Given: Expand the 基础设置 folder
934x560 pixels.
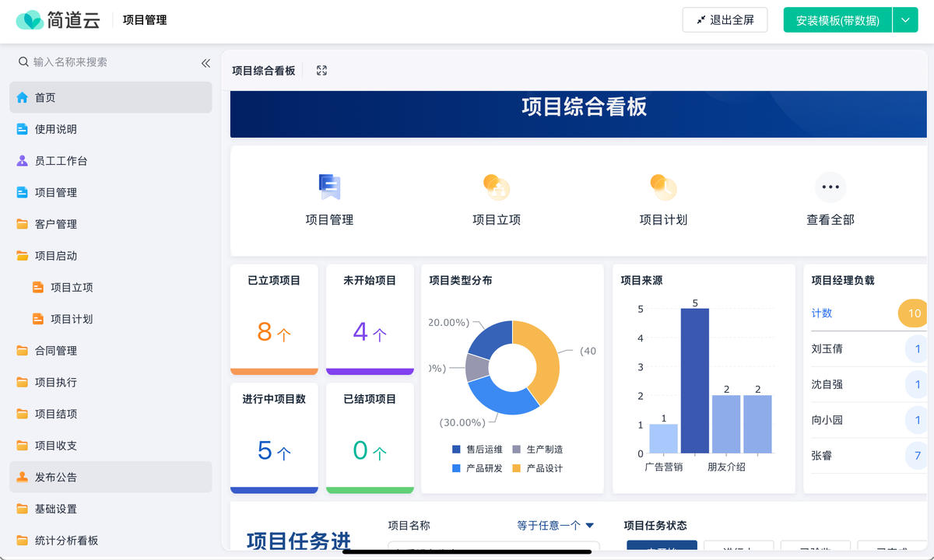Looking at the screenshot, I should point(111,509).
